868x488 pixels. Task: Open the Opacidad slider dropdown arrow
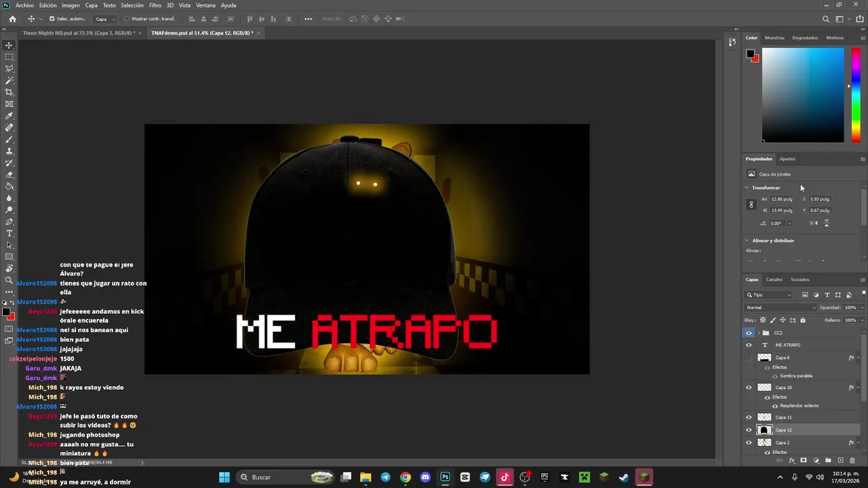[862, 307]
